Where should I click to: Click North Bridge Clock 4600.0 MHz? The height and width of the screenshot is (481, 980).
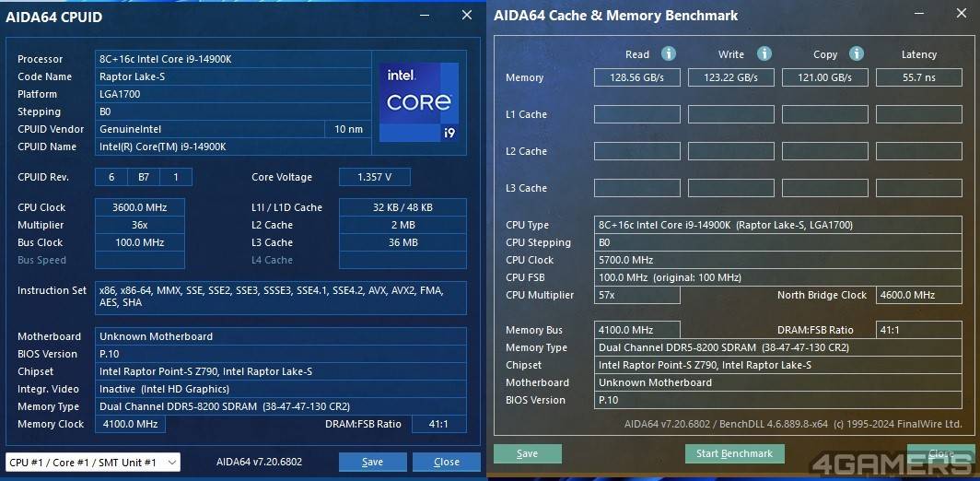[x=919, y=295]
